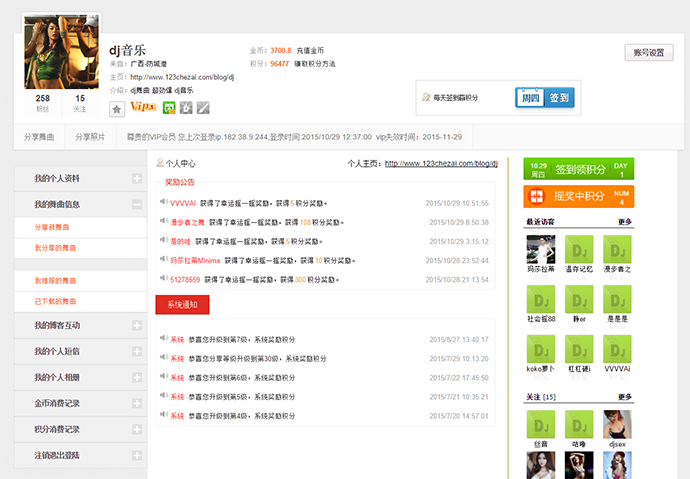This screenshot has height=479, width=690.
Task: Click green 签到领积分 banner
Action: (x=579, y=169)
